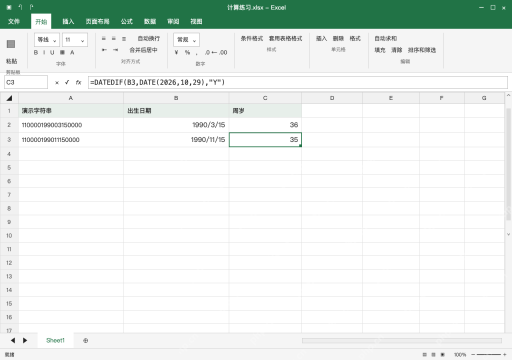Center text in the cell

114,39
